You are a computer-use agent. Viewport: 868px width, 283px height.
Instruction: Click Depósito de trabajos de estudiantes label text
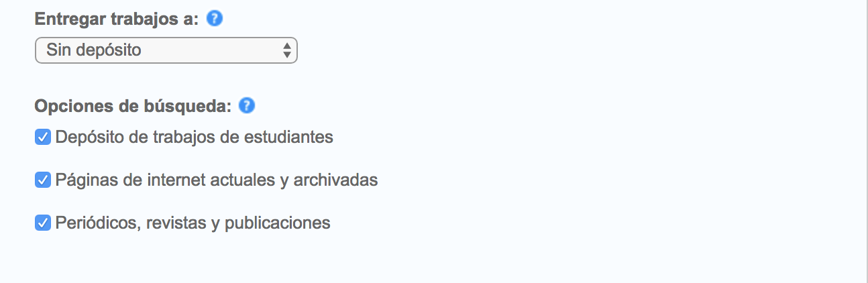[x=195, y=137]
